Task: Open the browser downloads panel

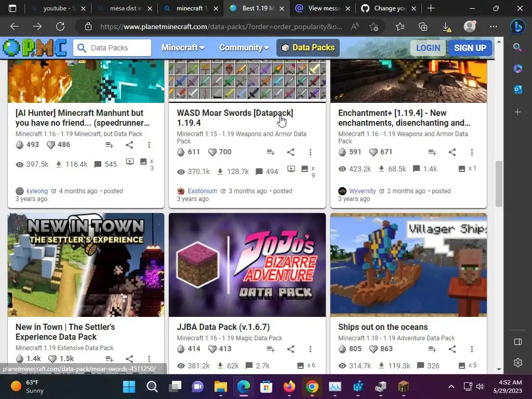Action: pyautogui.click(x=446, y=26)
